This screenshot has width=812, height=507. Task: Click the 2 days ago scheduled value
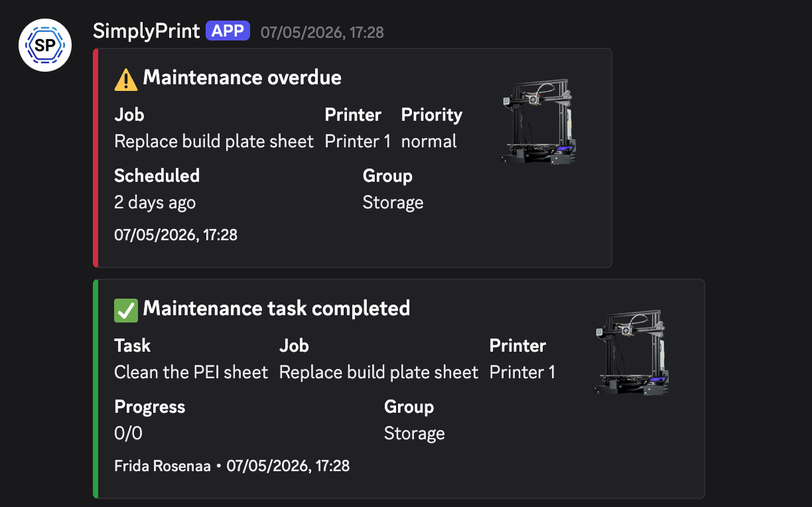155,202
